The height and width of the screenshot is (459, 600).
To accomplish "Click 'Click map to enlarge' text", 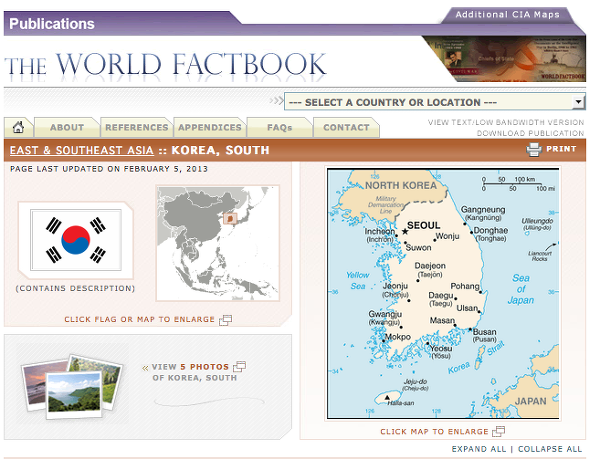I will coord(434,431).
